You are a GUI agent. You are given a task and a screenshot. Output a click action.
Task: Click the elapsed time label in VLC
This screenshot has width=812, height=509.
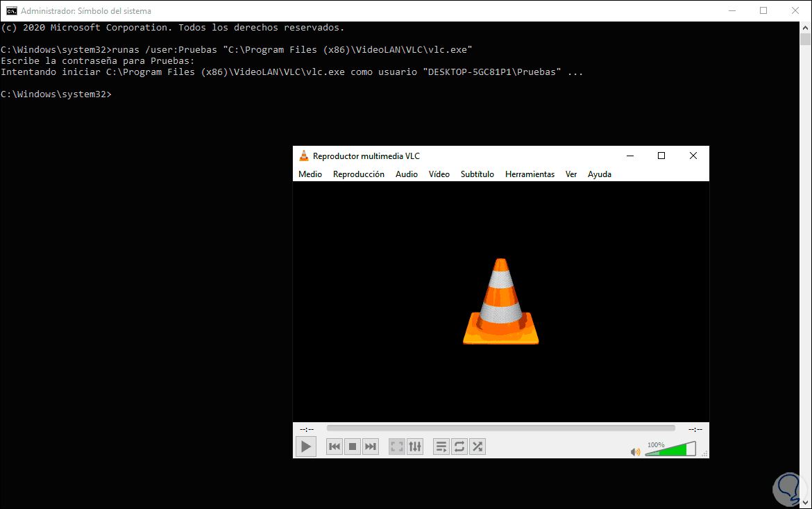(x=307, y=429)
